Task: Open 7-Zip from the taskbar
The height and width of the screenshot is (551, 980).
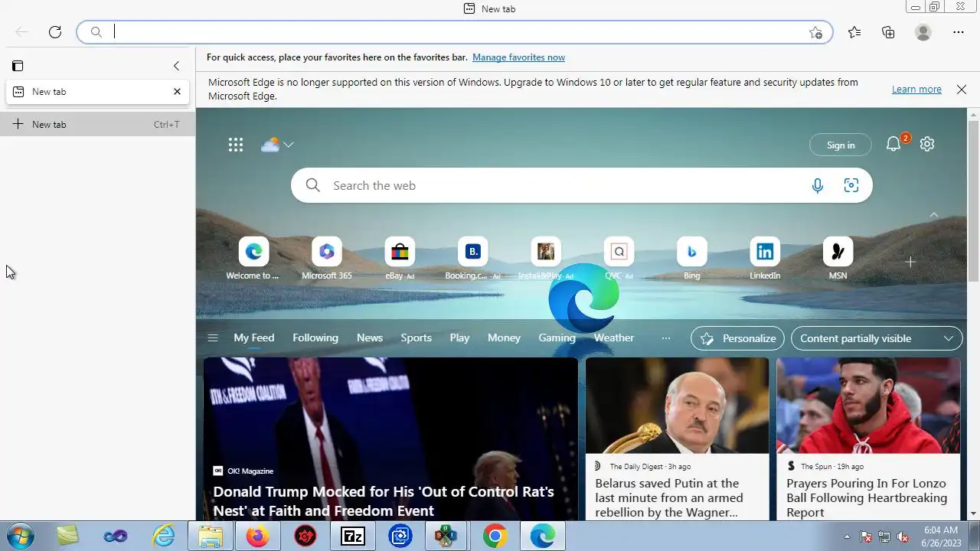Action: click(352, 536)
